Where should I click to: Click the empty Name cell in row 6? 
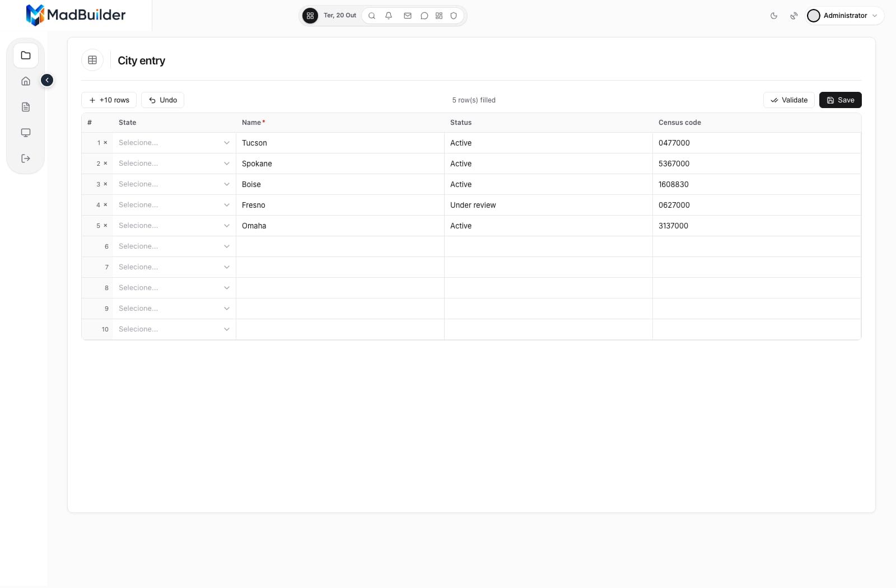[340, 246]
